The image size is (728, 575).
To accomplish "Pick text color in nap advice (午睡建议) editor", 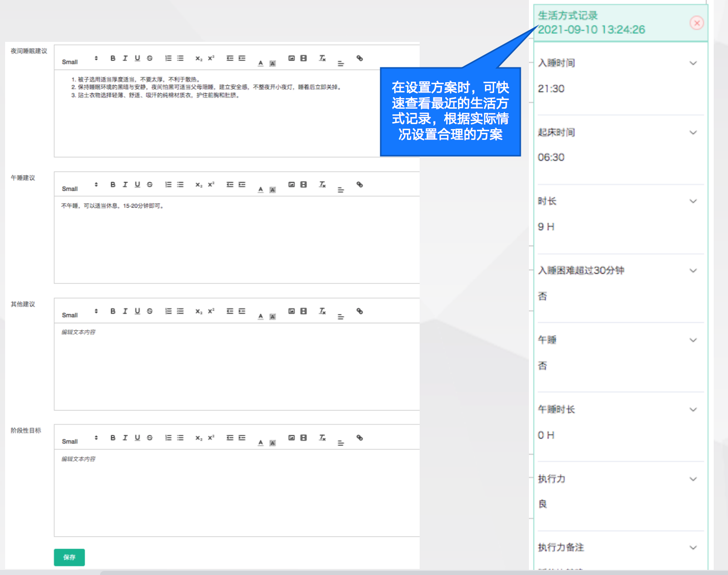I will tap(260, 189).
